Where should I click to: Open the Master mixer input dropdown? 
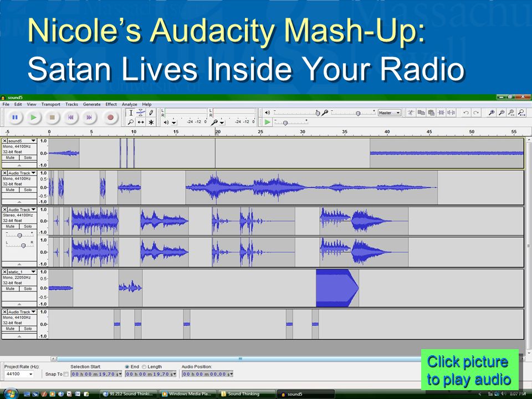390,112
